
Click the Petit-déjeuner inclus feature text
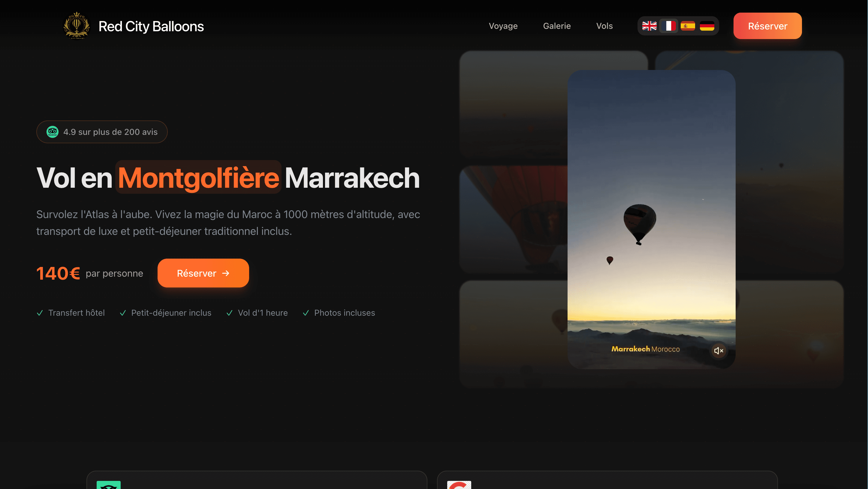coord(171,313)
